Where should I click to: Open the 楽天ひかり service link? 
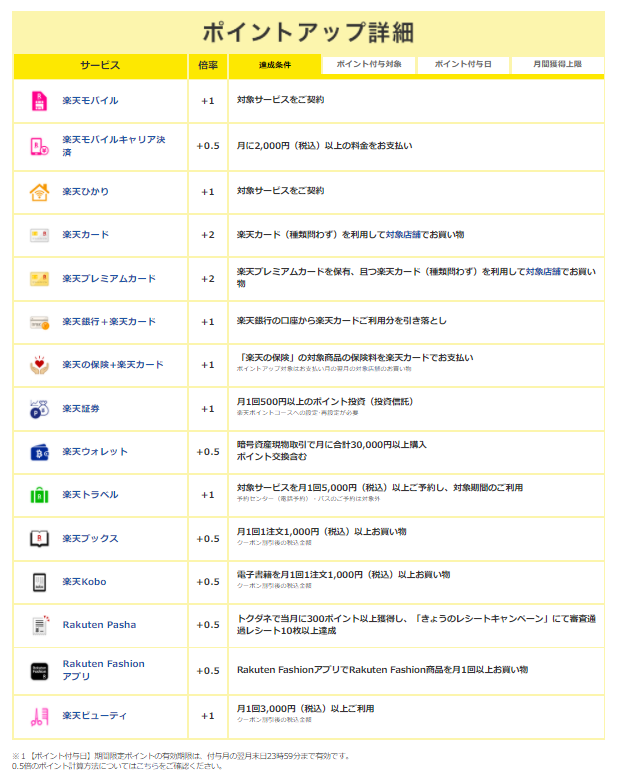pyautogui.click(x=85, y=192)
